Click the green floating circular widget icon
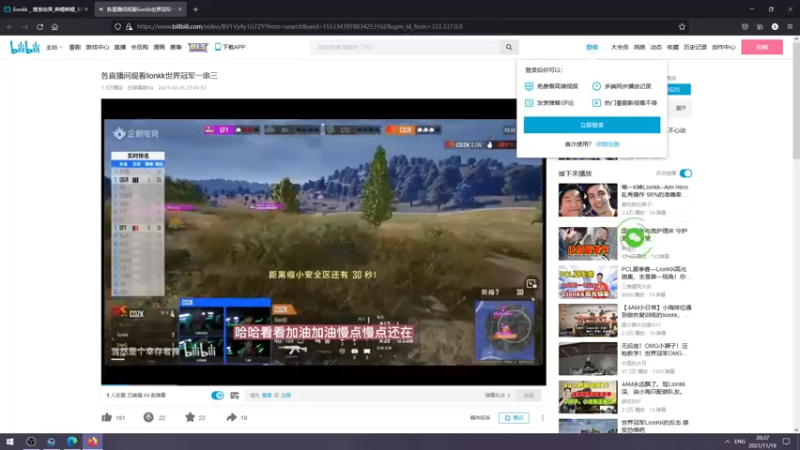 pyautogui.click(x=634, y=238)
